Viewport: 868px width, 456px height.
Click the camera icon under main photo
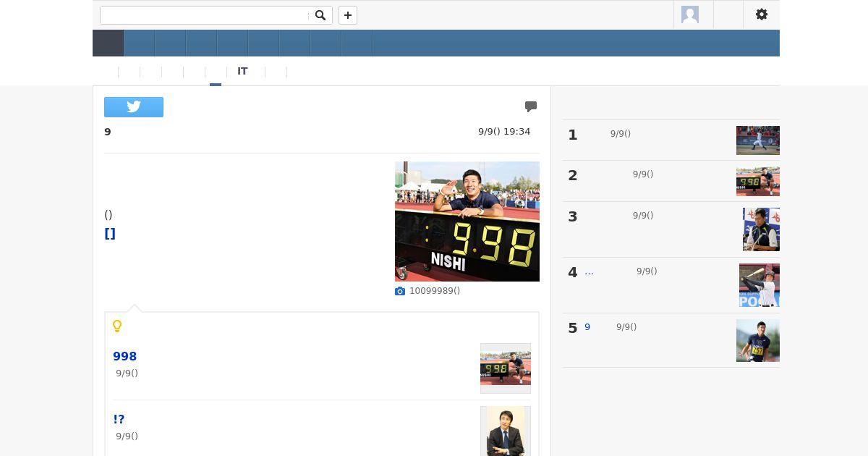point(400,291)
